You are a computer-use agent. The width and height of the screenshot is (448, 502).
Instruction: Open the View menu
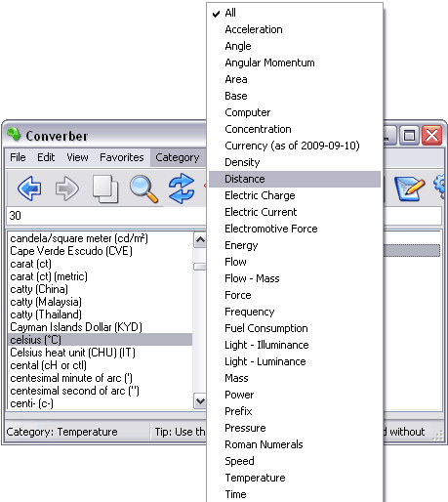coord(77,157)
